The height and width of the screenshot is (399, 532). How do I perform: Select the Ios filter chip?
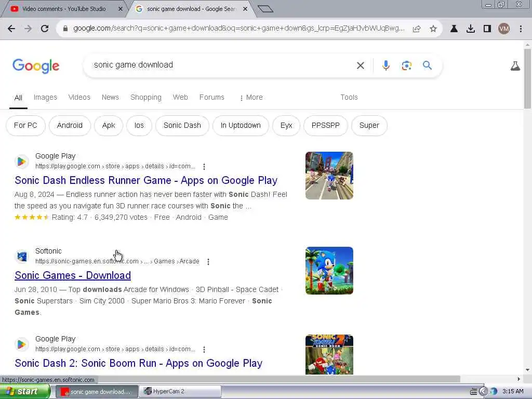(x=139, y=126)
